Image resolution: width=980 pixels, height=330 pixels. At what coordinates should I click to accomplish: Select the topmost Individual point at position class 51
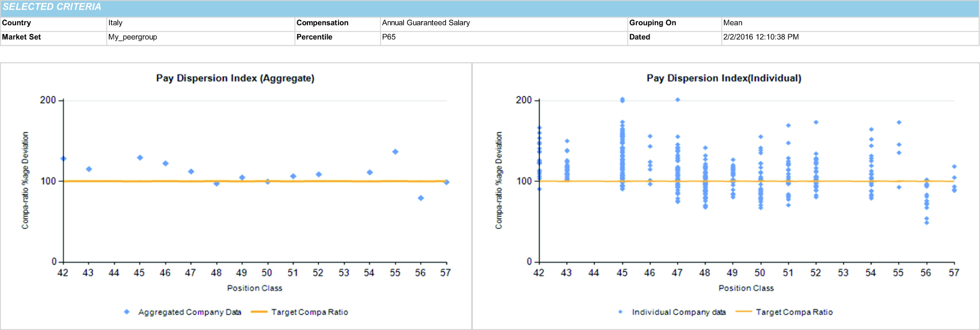788,125
